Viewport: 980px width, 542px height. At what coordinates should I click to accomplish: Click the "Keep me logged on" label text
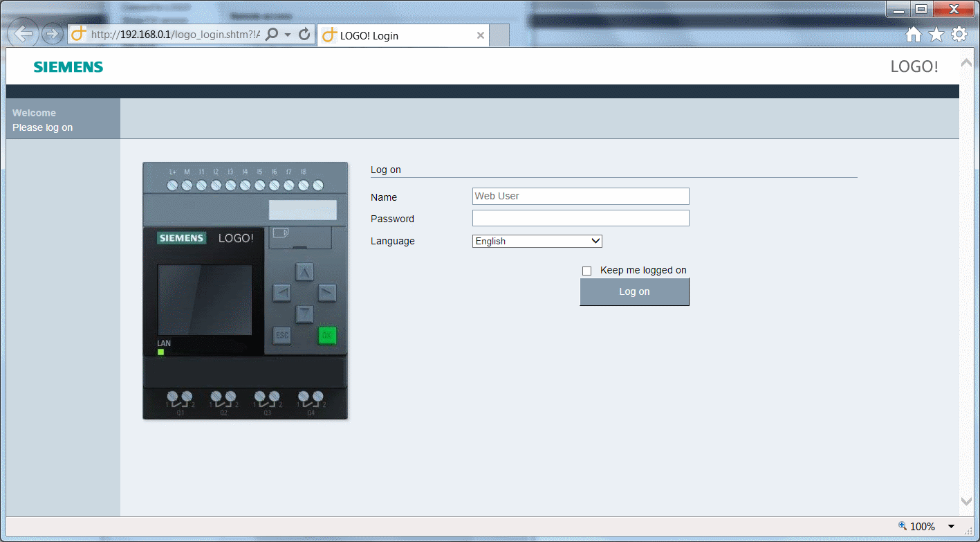pos(643,270)
